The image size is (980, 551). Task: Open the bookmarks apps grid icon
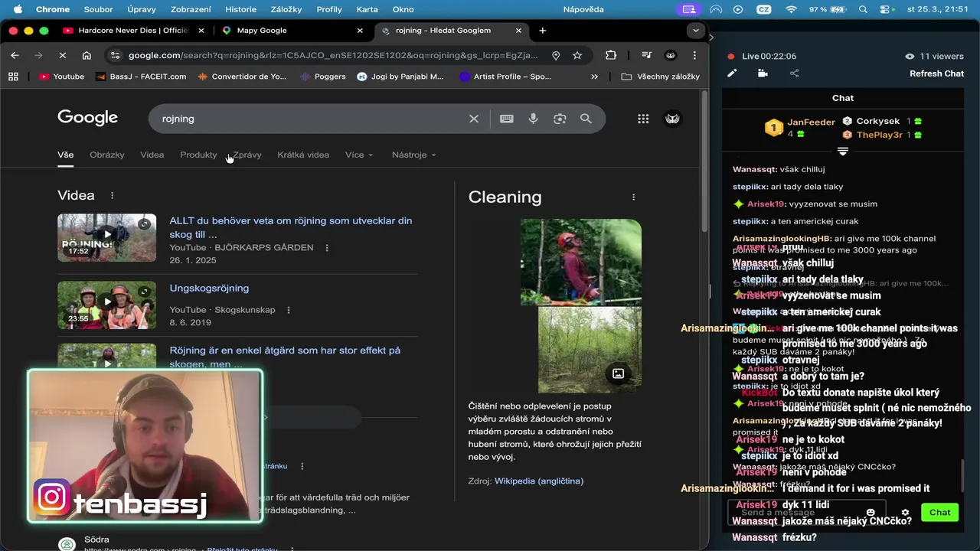tap(13, 77)
